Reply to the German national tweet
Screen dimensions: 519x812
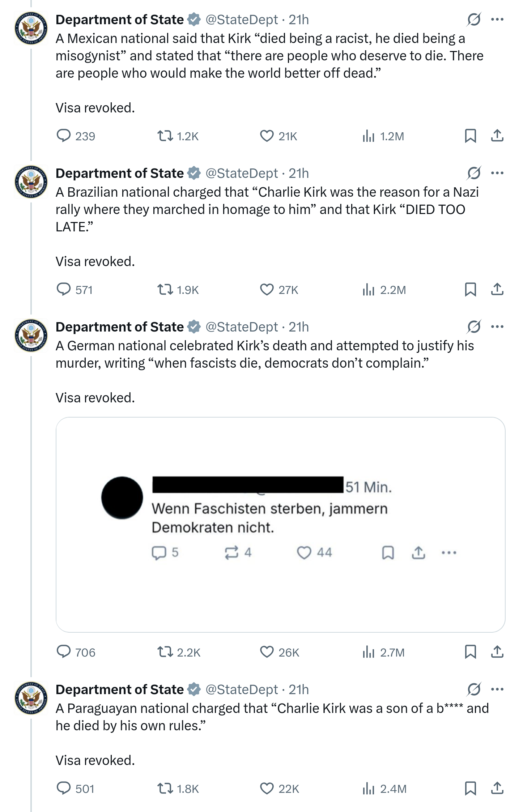(x=64, y=652)
